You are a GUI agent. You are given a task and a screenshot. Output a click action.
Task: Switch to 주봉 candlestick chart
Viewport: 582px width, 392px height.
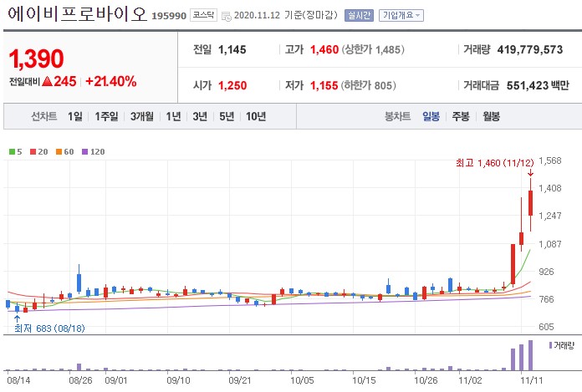461,116
